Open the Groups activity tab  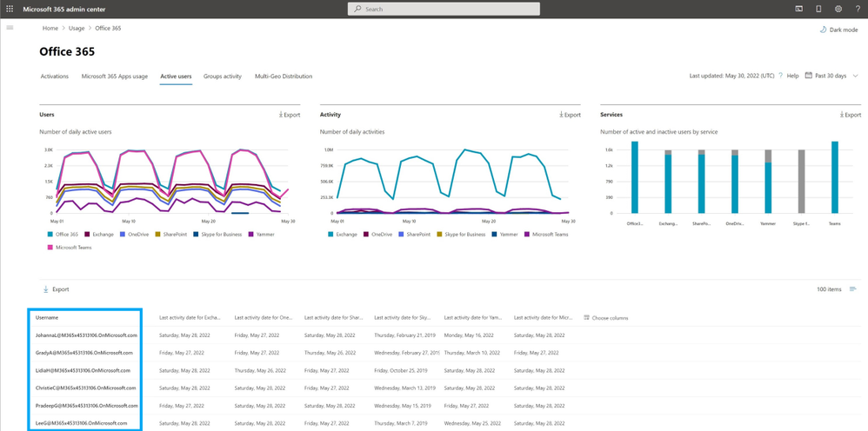(x=223, y=76)
